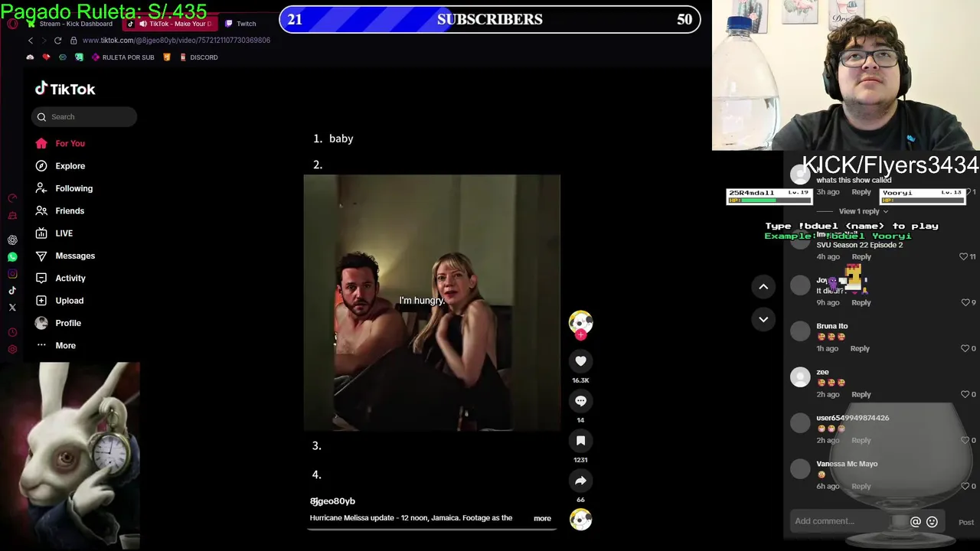
Task: Click the browser address bar URL
Action: (176, 41)
